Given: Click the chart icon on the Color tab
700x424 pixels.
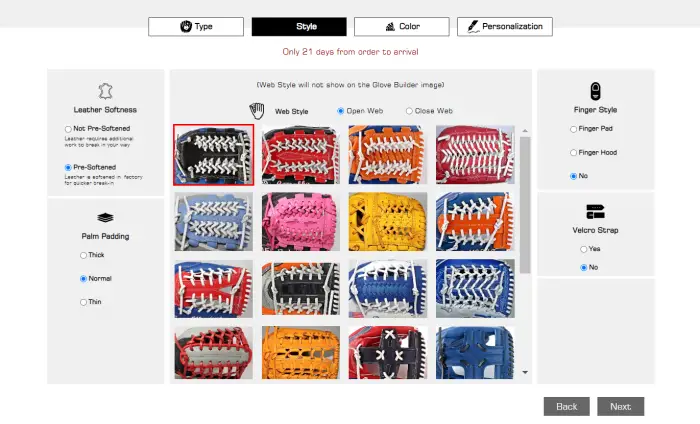Looking at the screenshot, I should point(390,27).
